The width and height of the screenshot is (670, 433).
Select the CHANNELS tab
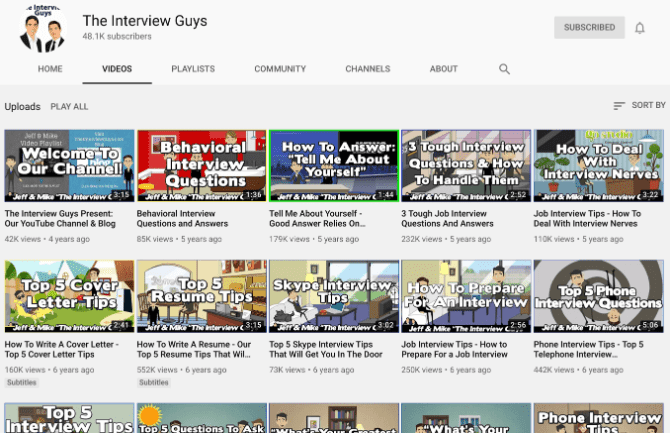click(x=368, y=69)
